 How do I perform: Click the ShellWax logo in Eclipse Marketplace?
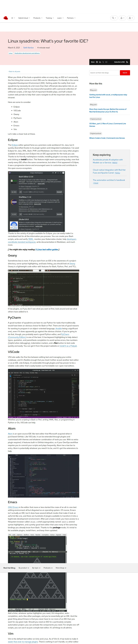pos(14,202)
